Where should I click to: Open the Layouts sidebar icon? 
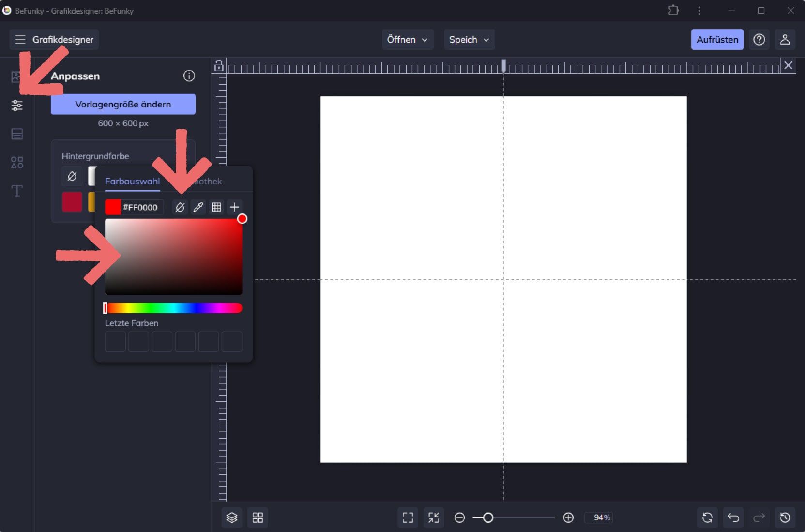(x=17, y=134)
